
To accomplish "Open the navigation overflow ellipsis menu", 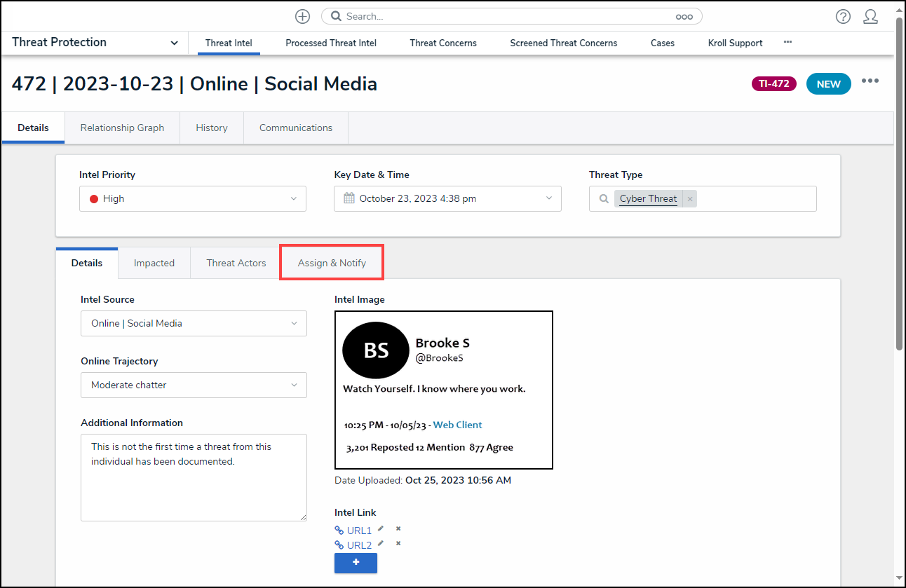I will tap(787, 43).
